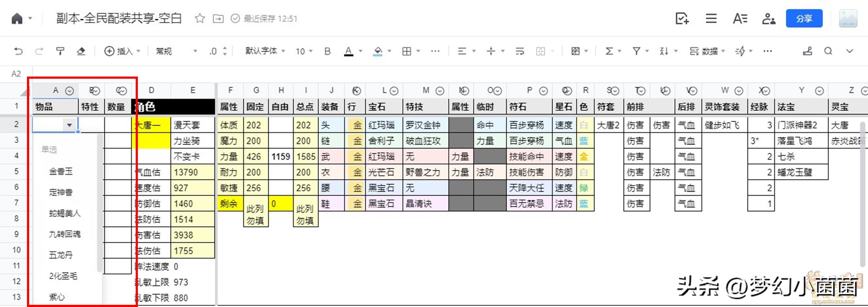The image size is (868, 307).
Task: Click merge cells icon
Action: point(541,51)
